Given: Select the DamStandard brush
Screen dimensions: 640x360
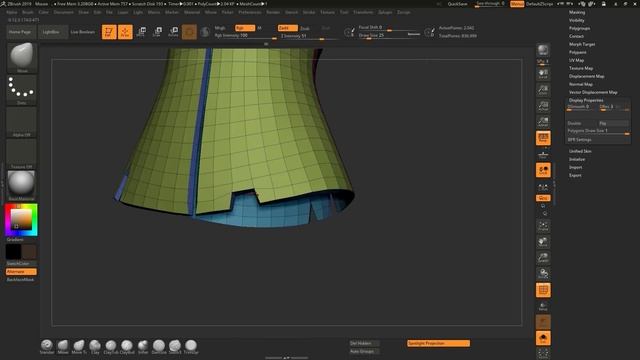Looking at the screenshot, I should (159, 347).
